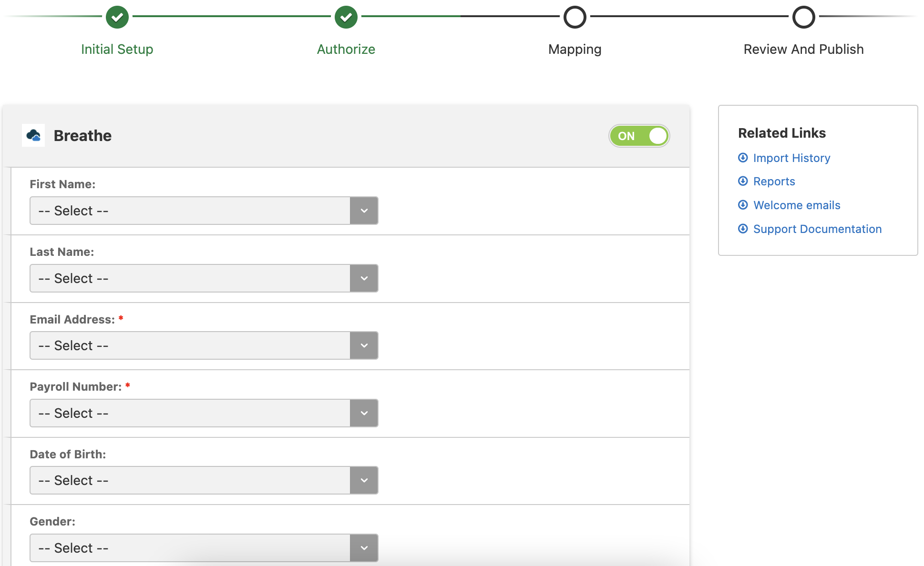Click the Breathe application icon
Image resolution: width=924 pixels, height=566 pixels.
34,135
